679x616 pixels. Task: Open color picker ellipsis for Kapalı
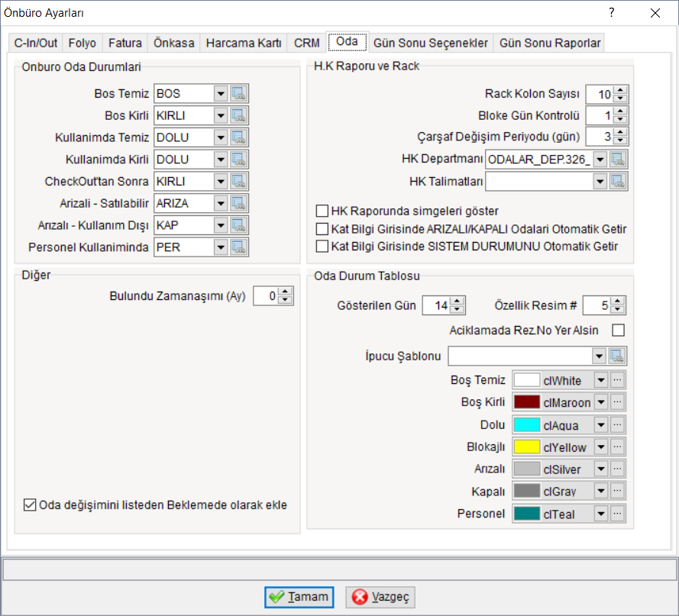click(x=617, y=491)
